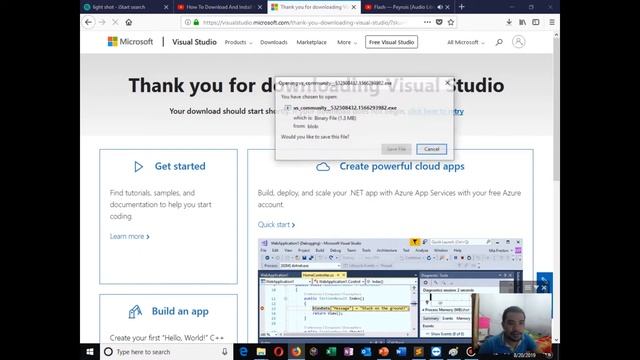Close the 'light shot' tab

(x=166, y=7)
